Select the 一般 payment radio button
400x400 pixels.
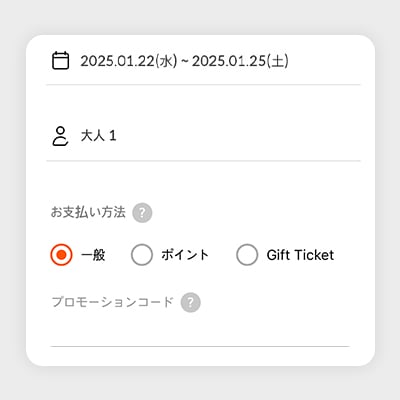pos(61,255)
